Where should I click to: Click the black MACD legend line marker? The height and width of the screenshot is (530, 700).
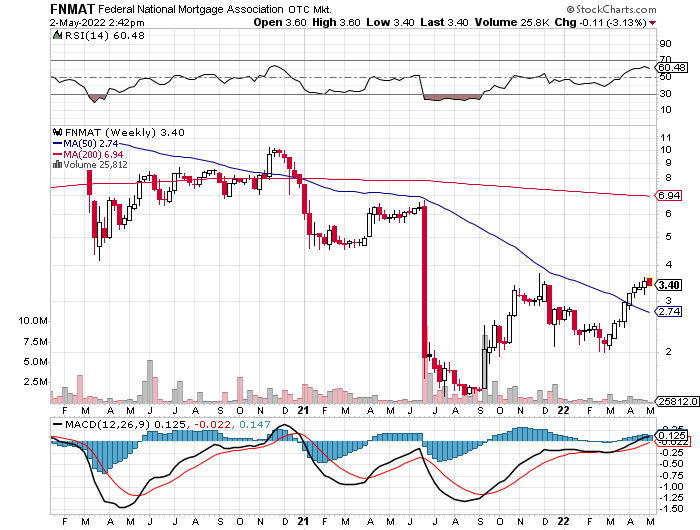(x=58, y=424)
